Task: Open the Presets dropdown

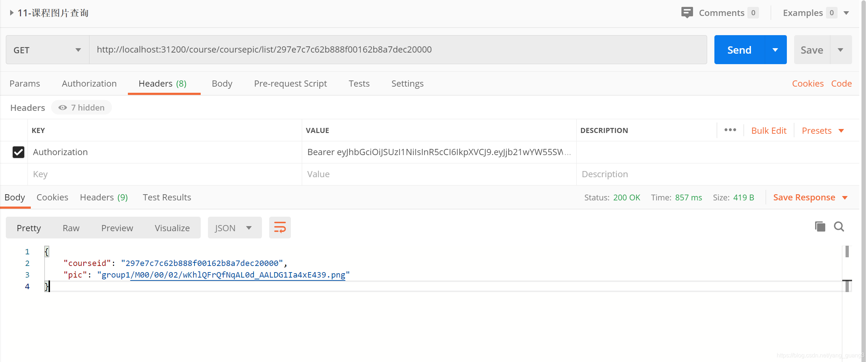Action: [x=823, y=131]
